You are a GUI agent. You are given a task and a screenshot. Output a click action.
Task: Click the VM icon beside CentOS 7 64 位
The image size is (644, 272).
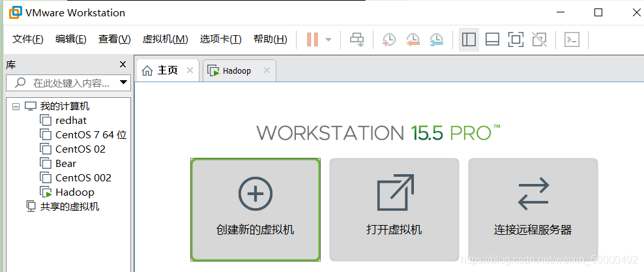coord(45,135)
